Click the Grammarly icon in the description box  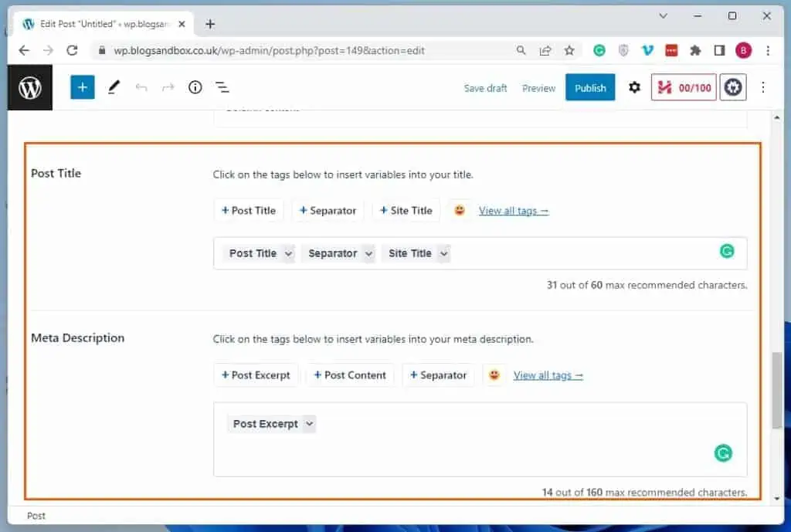(722, 453)
